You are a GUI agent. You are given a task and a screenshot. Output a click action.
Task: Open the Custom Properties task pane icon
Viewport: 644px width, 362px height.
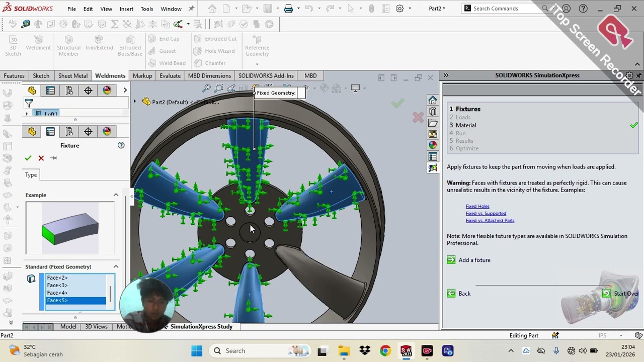(x=433, y=156)
